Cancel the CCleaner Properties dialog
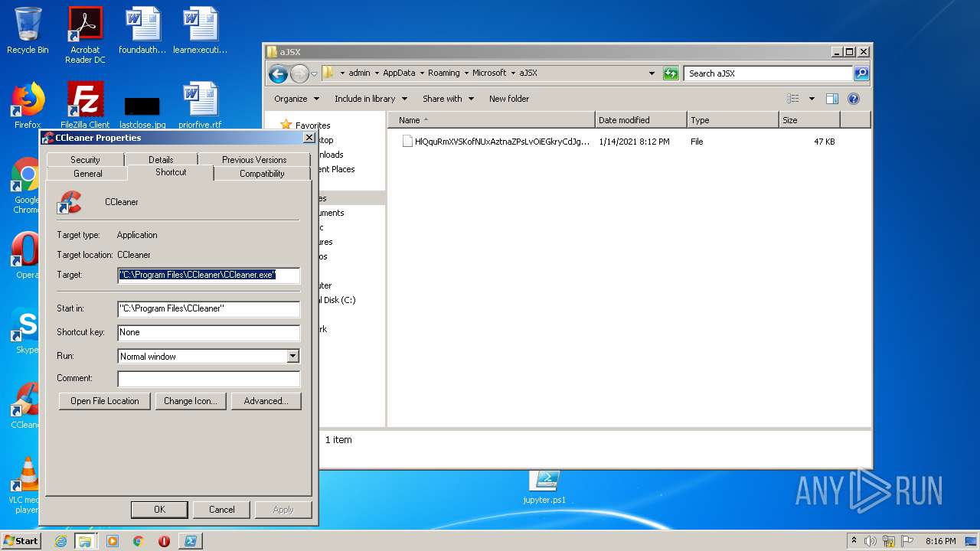Viewport: 980px width, 551px height. click(222, 510)
